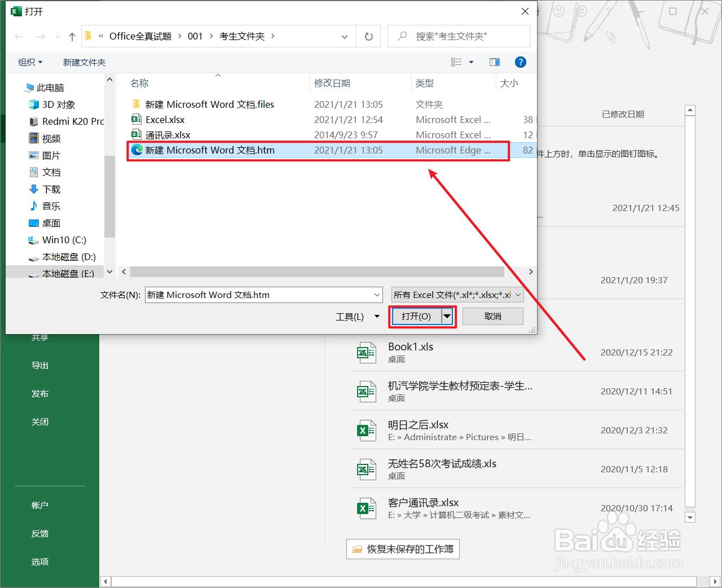Click 新建文件夹 button
This screenshot has height=588, width=722.
tap(84, 62)
